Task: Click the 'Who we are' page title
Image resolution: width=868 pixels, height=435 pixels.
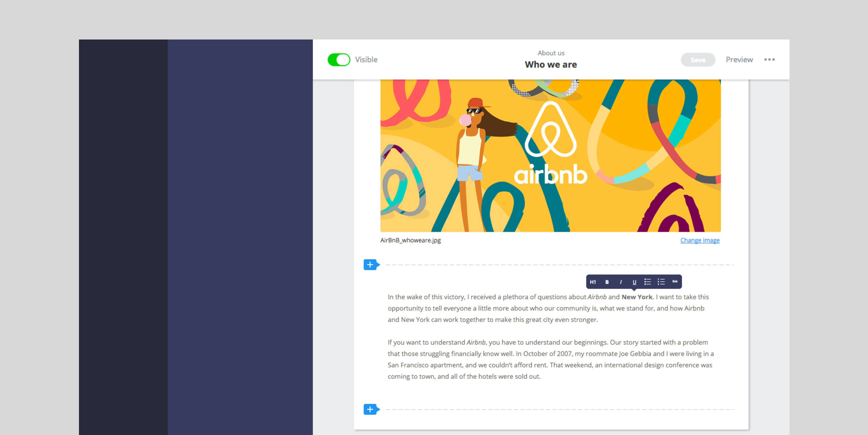Action: point(551,64)
